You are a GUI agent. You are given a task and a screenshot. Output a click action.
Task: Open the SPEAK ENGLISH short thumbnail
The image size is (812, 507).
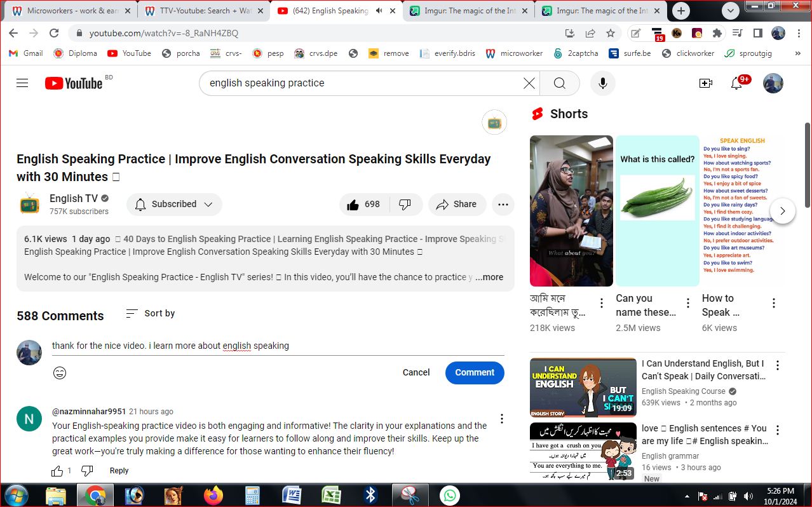click(x=742, y=210)
